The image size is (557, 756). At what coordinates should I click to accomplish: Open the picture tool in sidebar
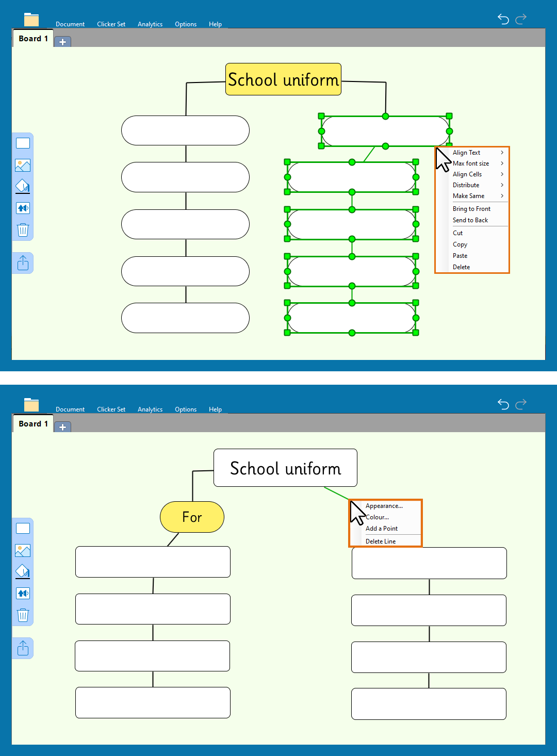[x=23, y=165]
